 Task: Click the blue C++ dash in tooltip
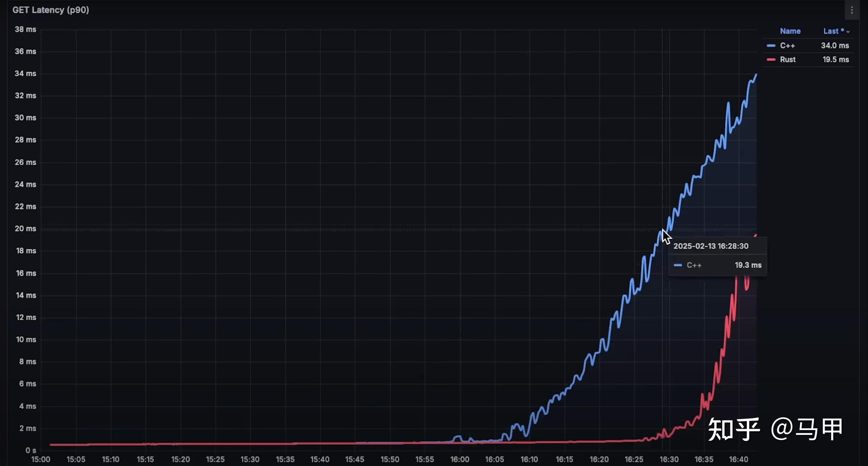[x=678, y=265]
